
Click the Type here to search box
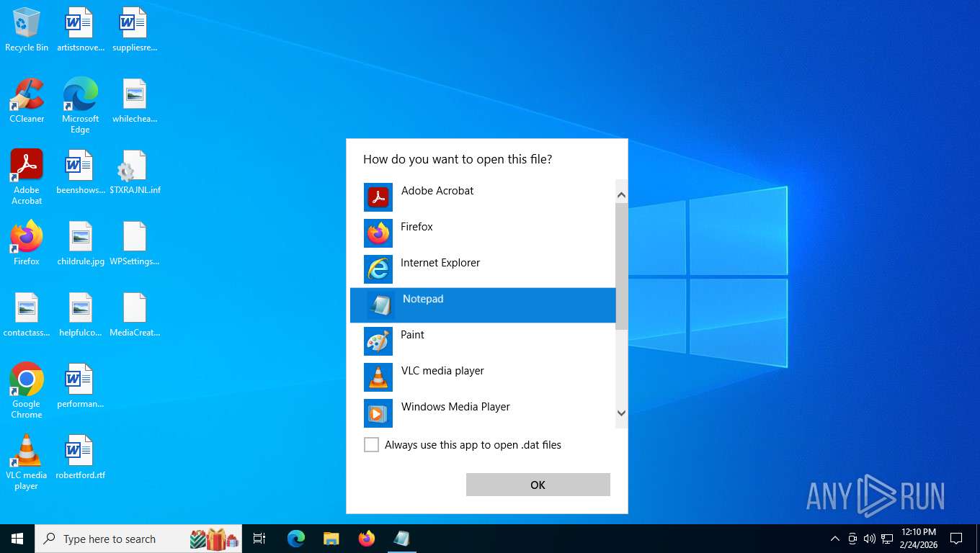(138, 539)
